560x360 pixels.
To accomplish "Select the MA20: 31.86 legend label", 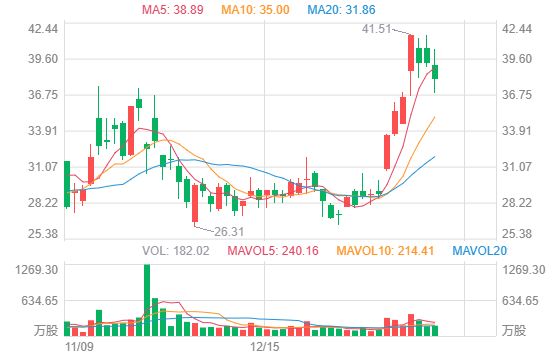I will click(x=341, y=9).
